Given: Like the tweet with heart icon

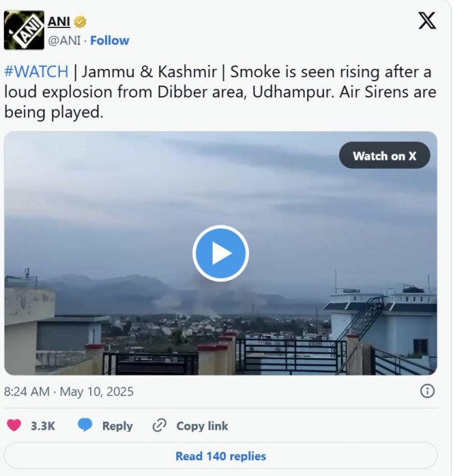Looking at the screenshot, I should click(x=14, y=425).
